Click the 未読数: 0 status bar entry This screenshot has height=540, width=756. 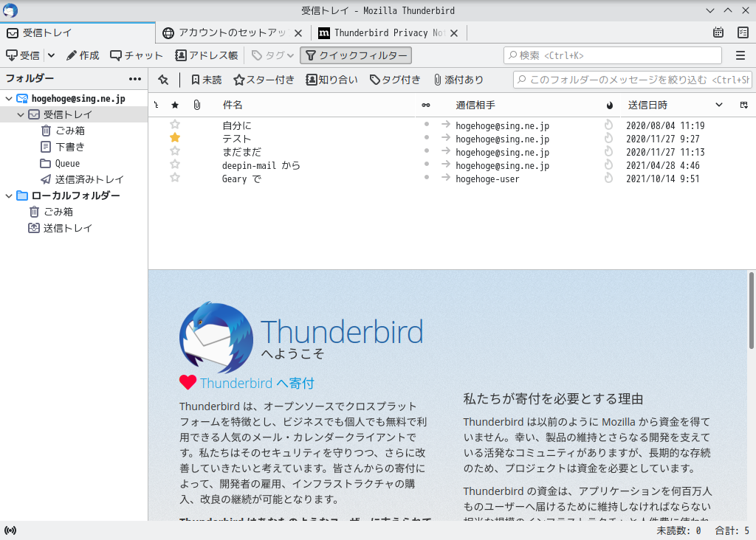click(678, 530)
